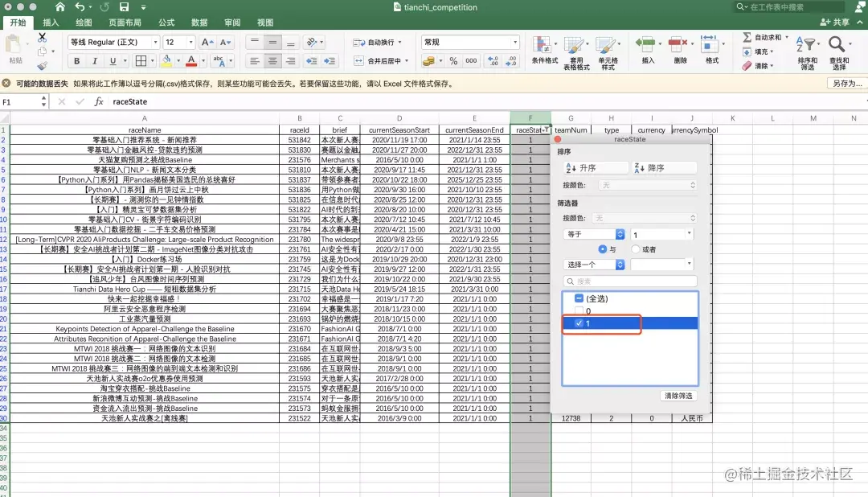868x497 pixels.
Task: Apply format painter brush
Action: (x=42, y=65)
